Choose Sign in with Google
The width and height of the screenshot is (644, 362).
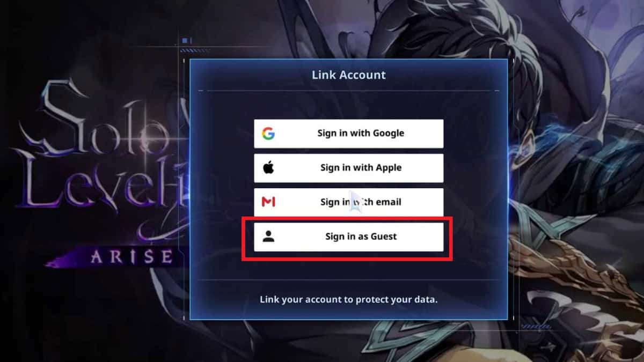tap(349, 134)
